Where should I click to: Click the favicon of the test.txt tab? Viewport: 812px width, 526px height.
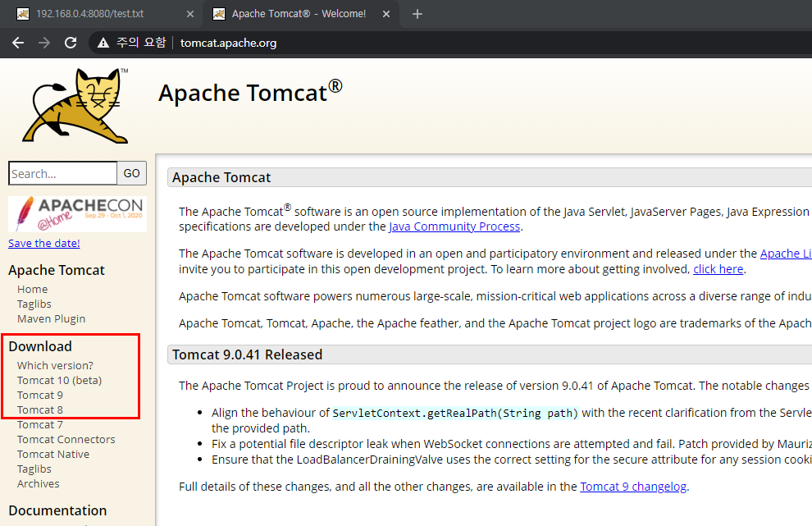pos(23,14)
